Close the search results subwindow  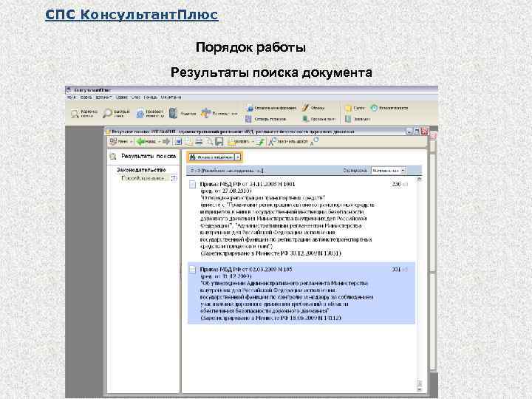[424, 132]
